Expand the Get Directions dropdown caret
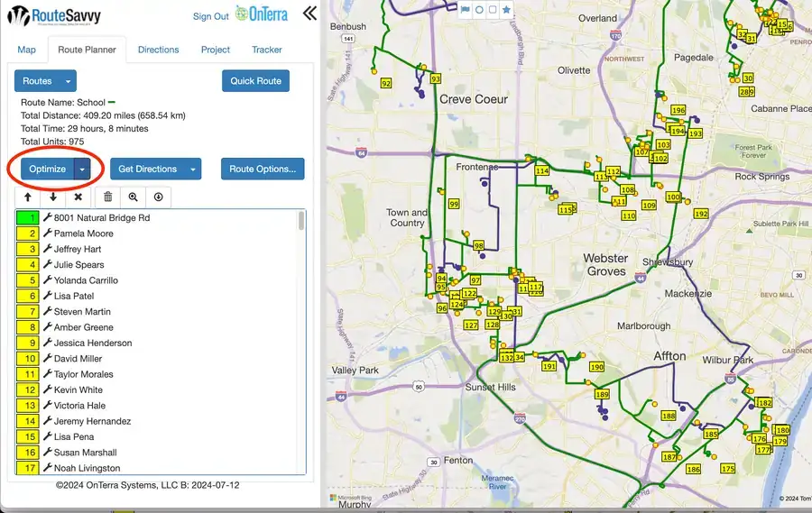 pos(193,169)
